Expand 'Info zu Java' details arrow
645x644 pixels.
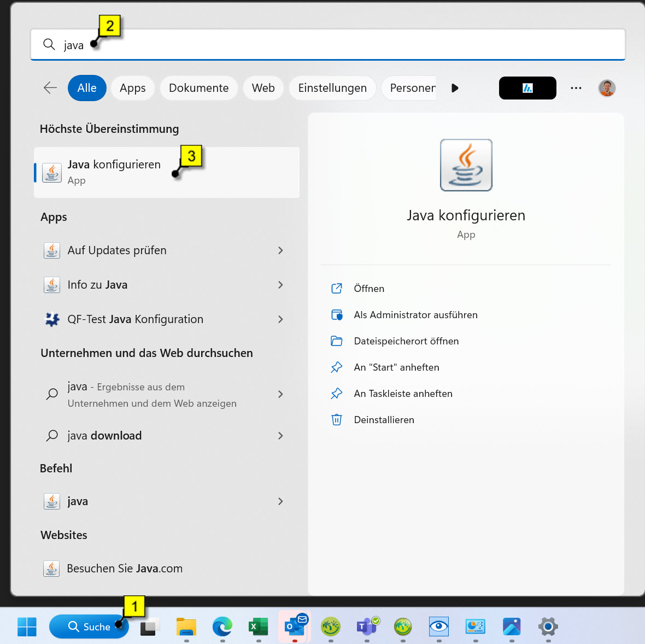point(280,285)
